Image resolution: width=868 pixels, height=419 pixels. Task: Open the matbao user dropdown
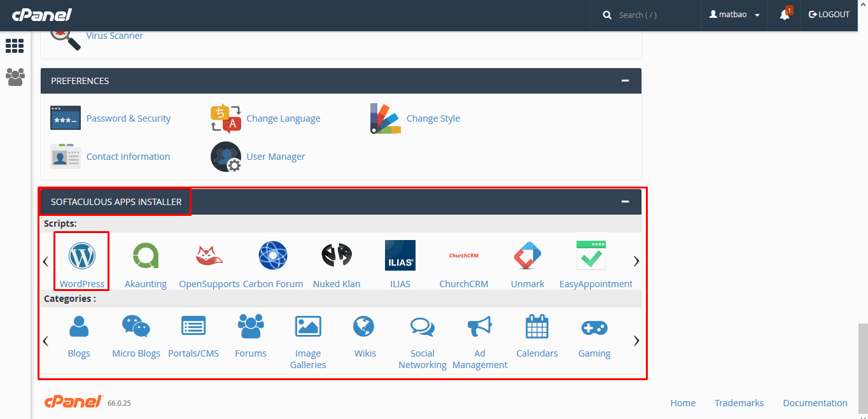click(x=735, y=15)
